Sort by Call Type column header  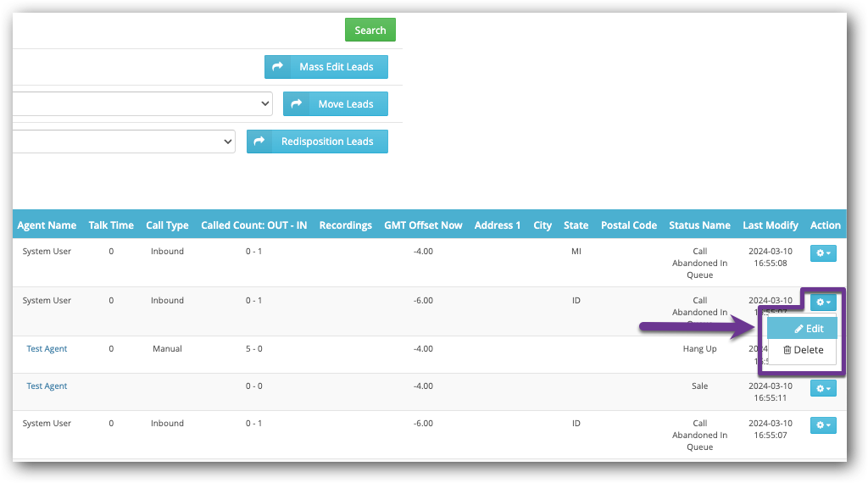pos(167,225)
